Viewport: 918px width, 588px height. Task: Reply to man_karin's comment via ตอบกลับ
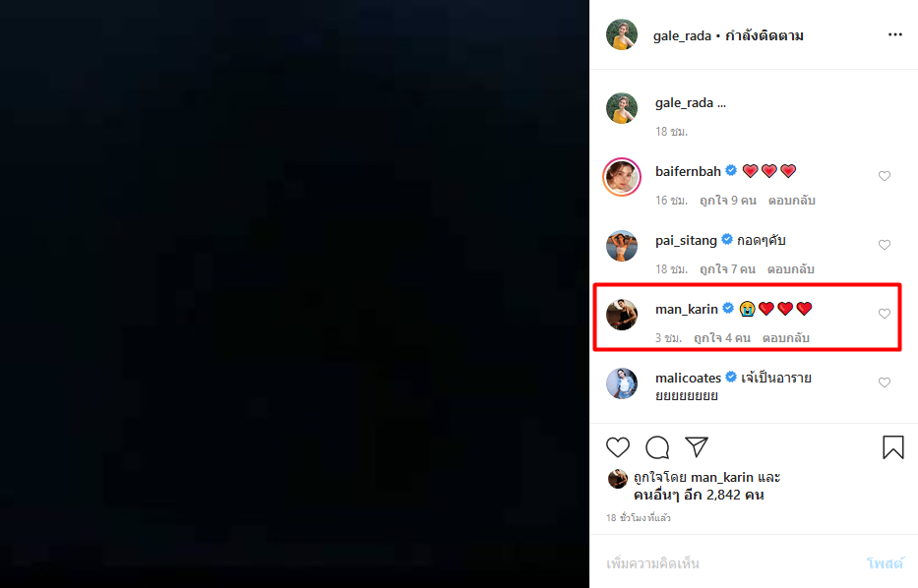click(786, 338)
